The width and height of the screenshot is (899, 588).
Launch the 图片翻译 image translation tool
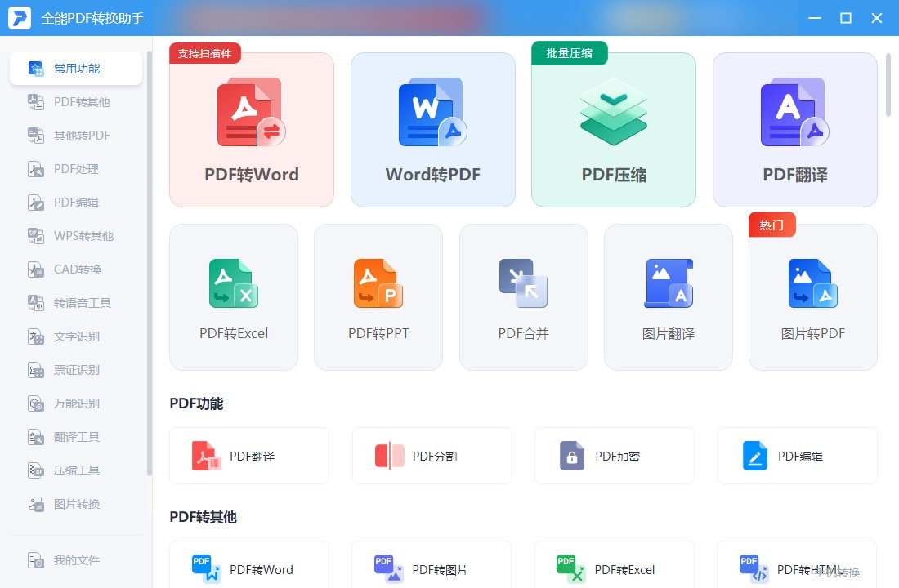click(x=668, y=296)
